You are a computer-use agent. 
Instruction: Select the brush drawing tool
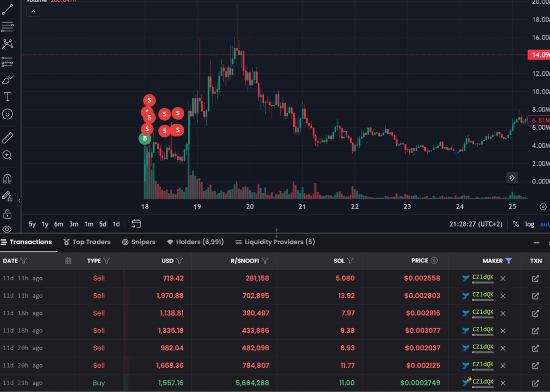(8, 80)
